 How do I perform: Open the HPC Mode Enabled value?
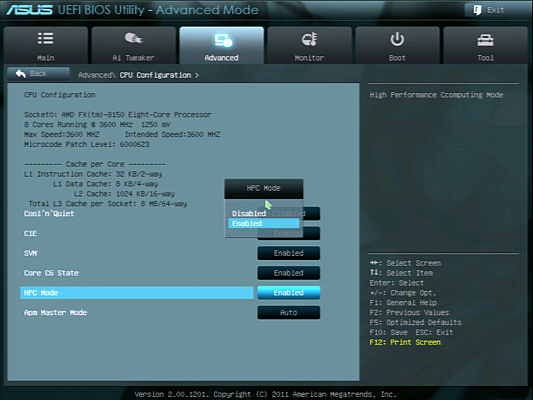(289, 293)
